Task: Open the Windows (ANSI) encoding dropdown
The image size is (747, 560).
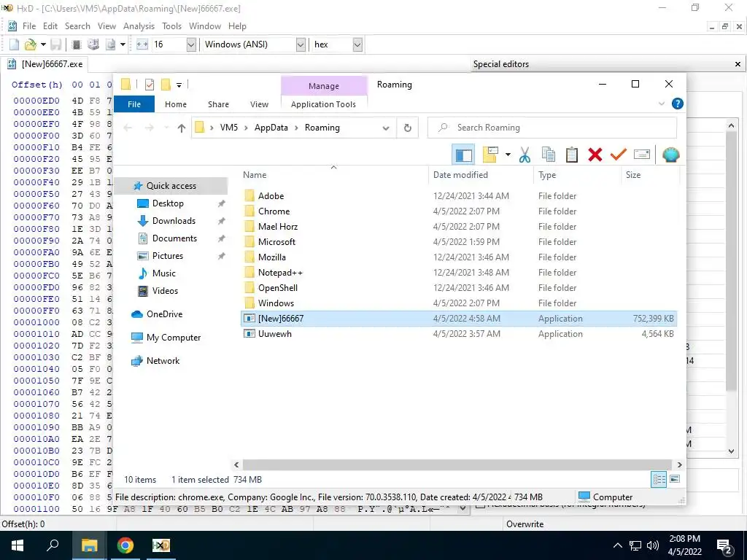Action: [300, 44]
